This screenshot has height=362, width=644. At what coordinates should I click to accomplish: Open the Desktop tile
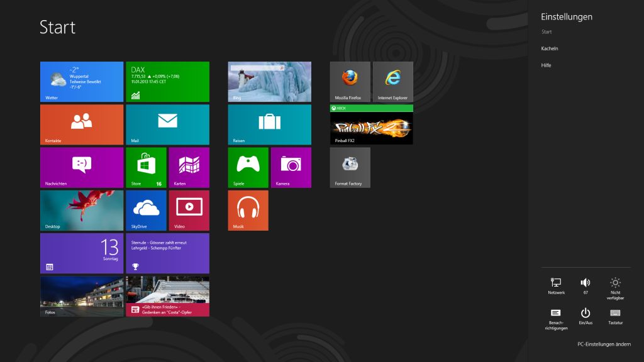pyautogui.click(x=82, y=210)
